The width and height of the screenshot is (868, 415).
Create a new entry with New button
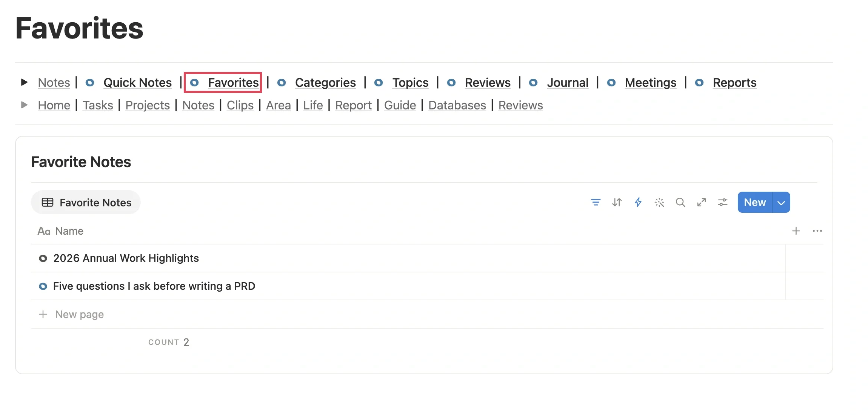pos(755,203)
